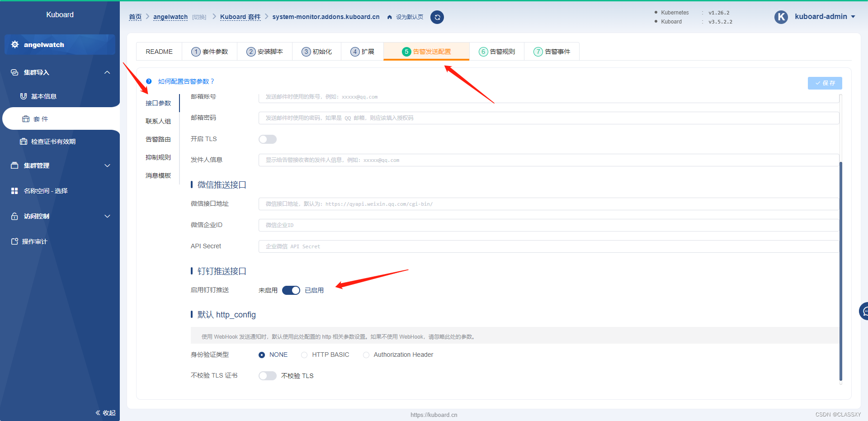Collapse the 集群导入 menu chevron
This screenshot has width=868, height=421.
point(107,72)
